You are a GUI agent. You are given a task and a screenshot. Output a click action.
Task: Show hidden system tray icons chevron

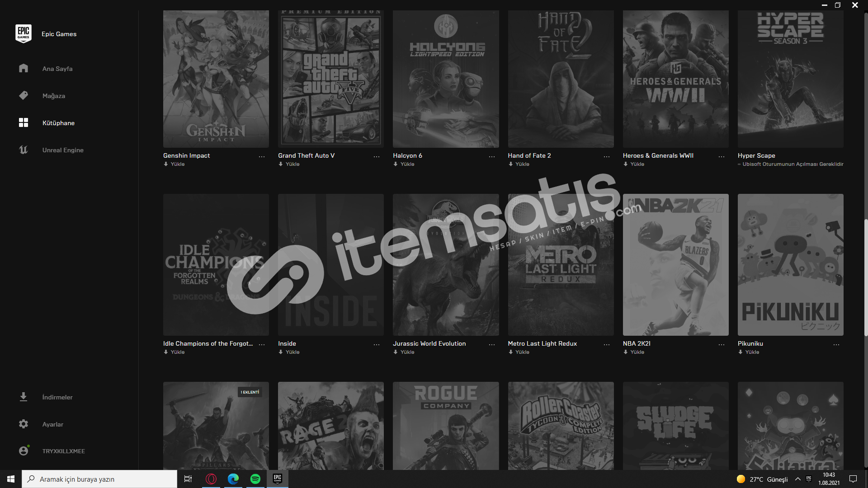click(798, 479)
